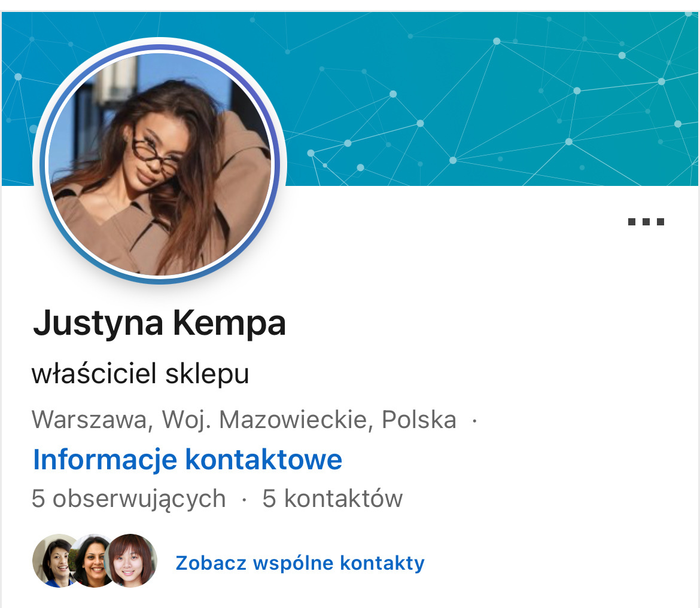Click the dot separator after Polska

point(474,420)
